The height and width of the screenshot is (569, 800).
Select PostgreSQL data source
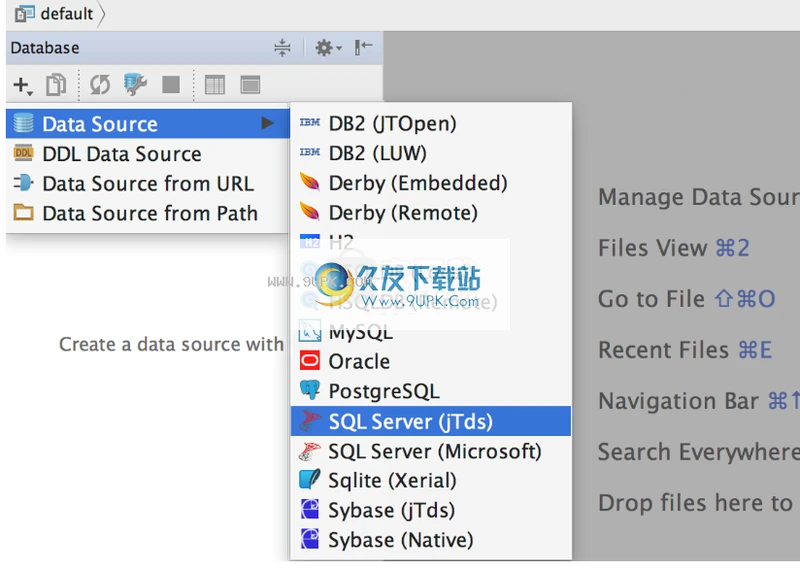431,391
